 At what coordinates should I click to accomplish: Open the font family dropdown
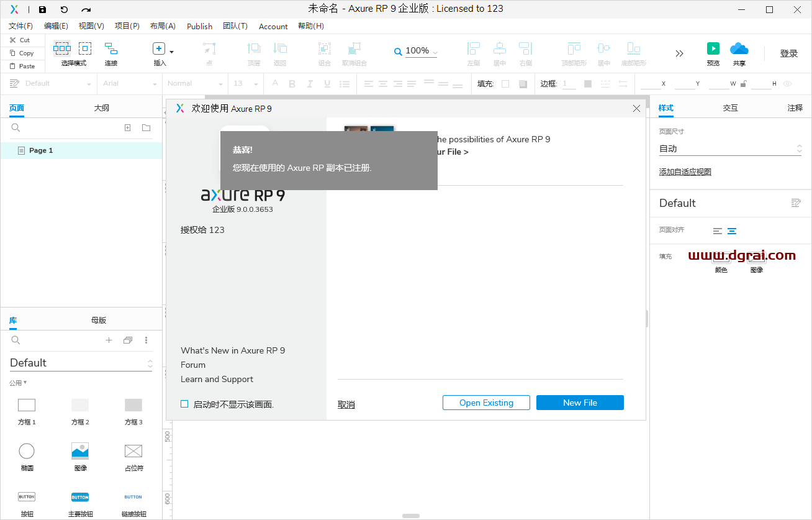129,83
